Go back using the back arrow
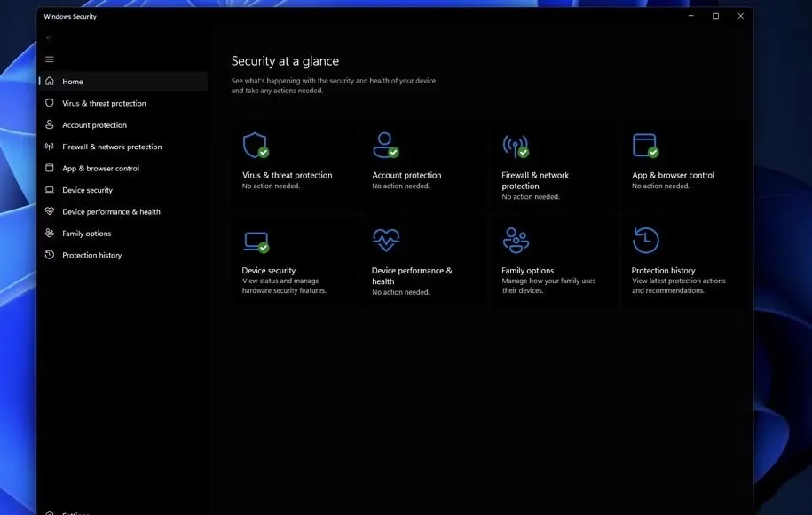This screenshot has height=515, width=812. click(50, 38)
